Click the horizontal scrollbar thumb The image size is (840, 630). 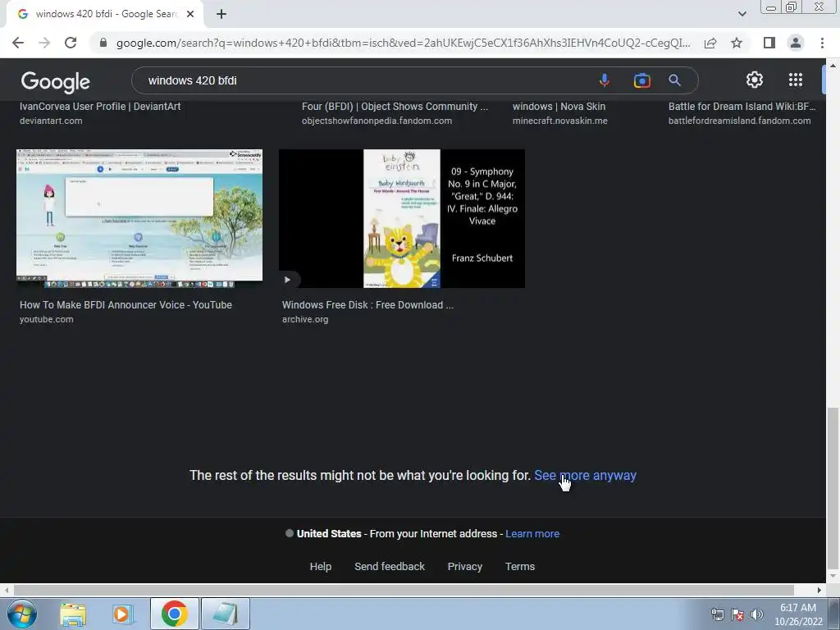[x=404, y=591]
